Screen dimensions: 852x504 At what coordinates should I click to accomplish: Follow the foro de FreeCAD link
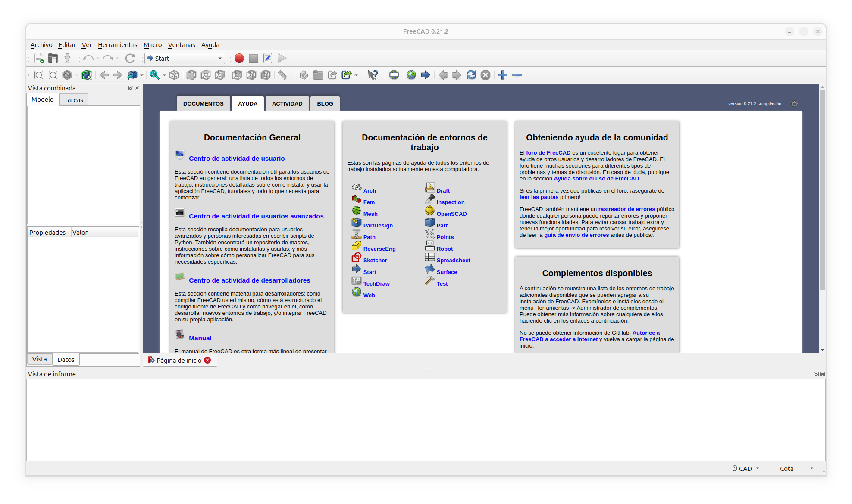pyautogui.click(x=548, y=153)
